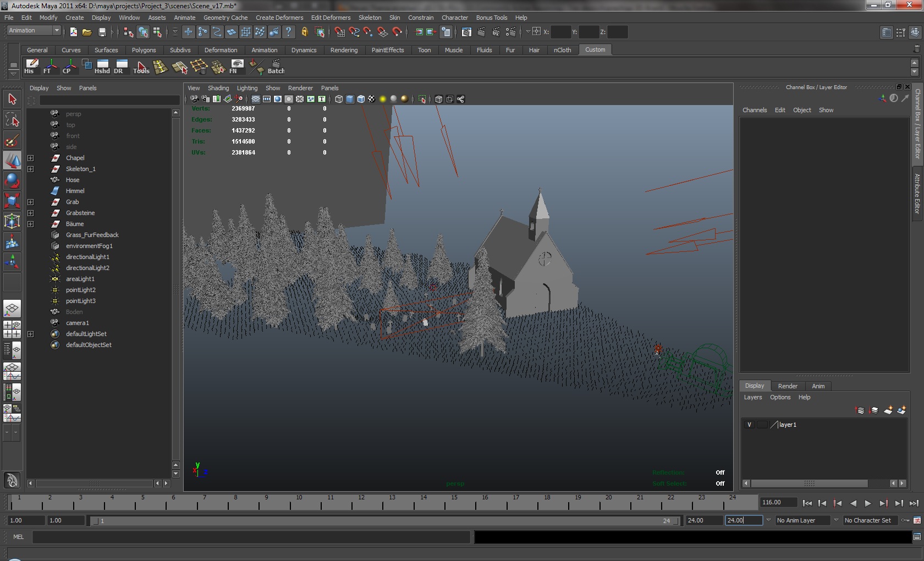The height and width of the screenshot is (561, 924).
Task: Click the Save Scene floppy disk icon
Action: (x=102, y=32)
